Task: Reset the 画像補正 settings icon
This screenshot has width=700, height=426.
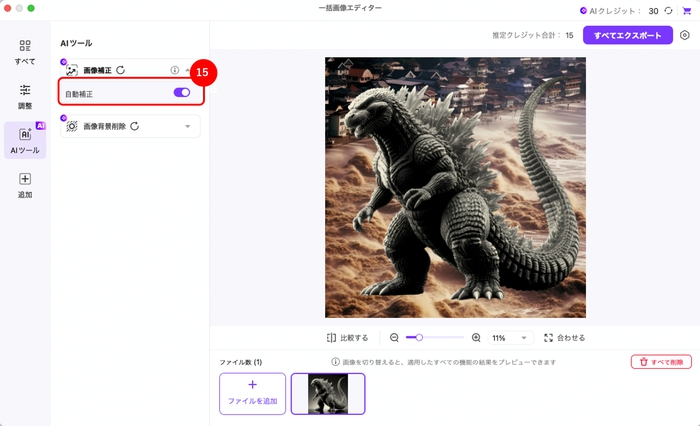Action: [x=121, y=70]
